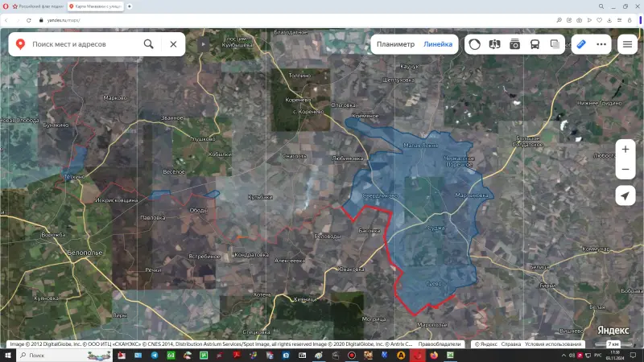
Task: Switch to the Планиметр tab
Action: (x=395, y=44)
